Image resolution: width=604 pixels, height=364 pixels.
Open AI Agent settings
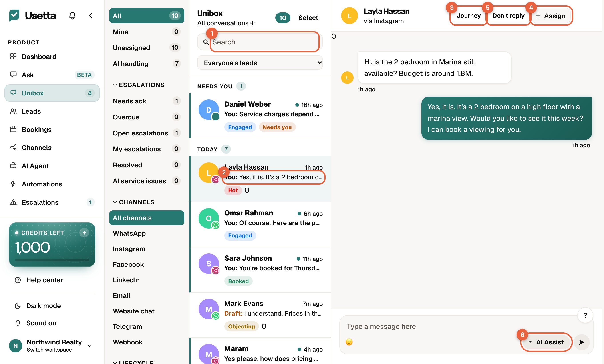point(52,166)
